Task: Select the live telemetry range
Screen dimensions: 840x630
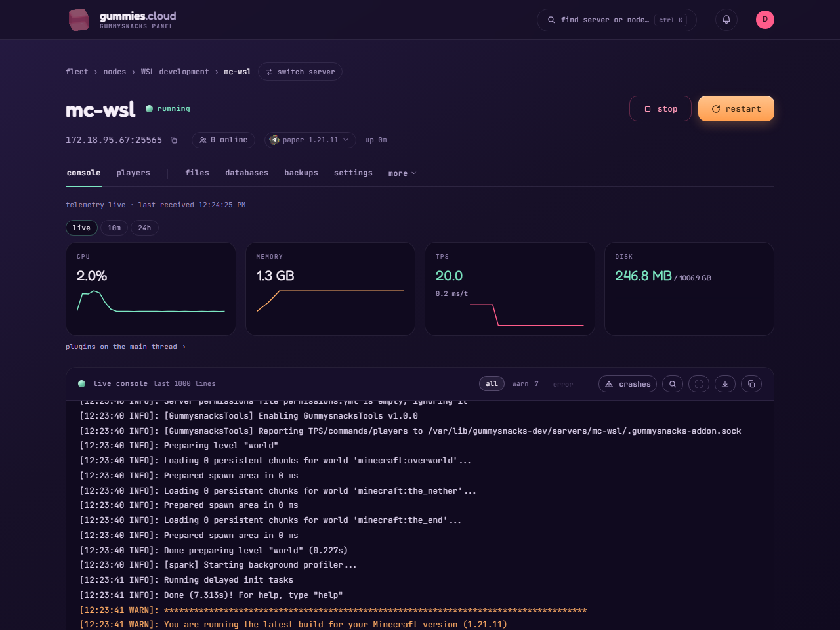Action: tap(81, 228)
